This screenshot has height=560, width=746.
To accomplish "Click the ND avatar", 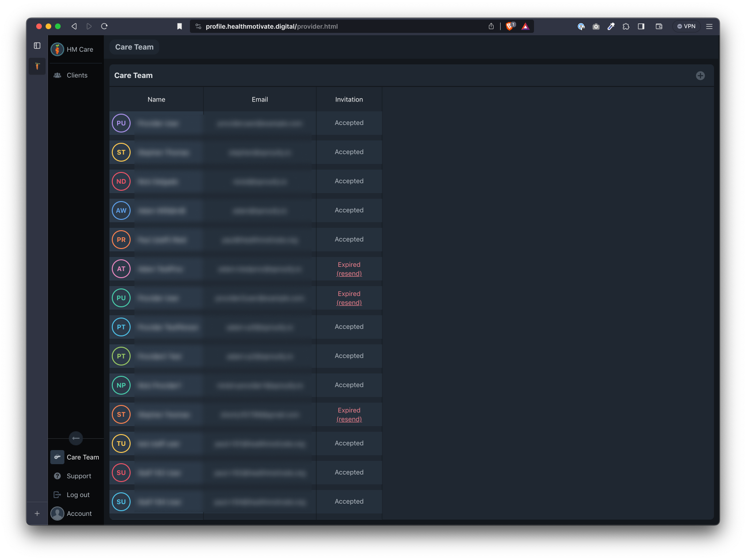I will (121, 181).
